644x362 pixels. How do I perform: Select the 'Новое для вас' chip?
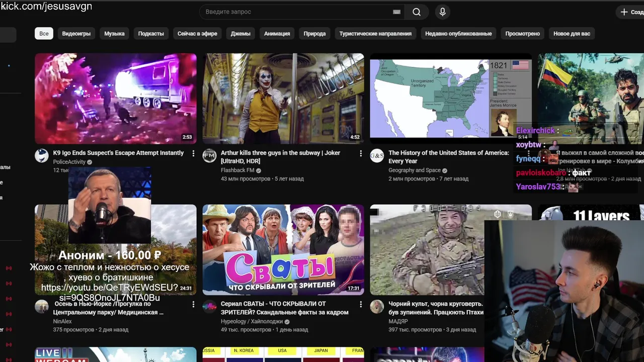pos(572,34)
